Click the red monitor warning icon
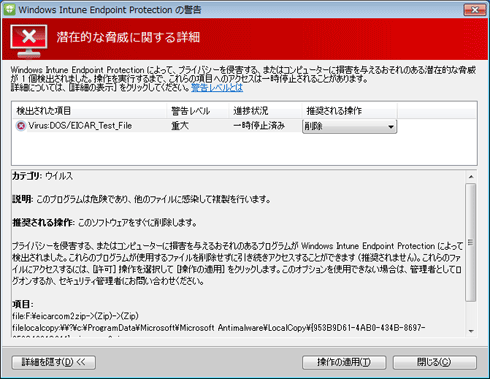The image size is (490, 379). (29, 41)
